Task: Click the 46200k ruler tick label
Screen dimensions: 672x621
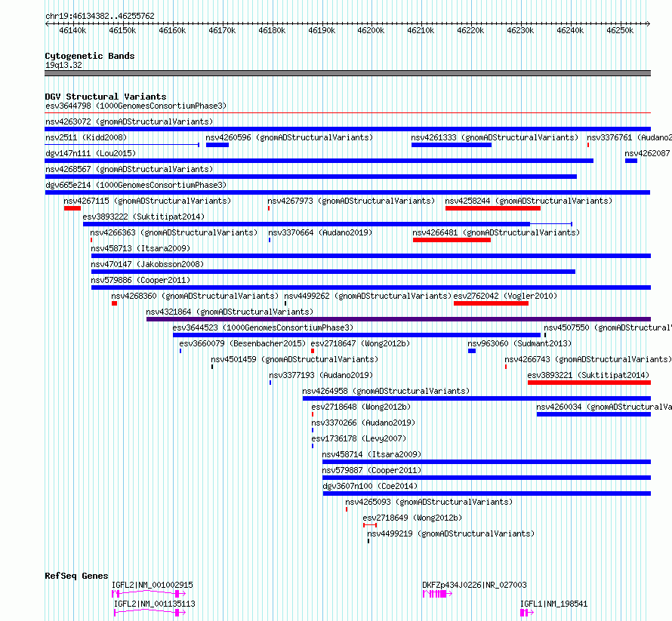Action: point(371,30)
